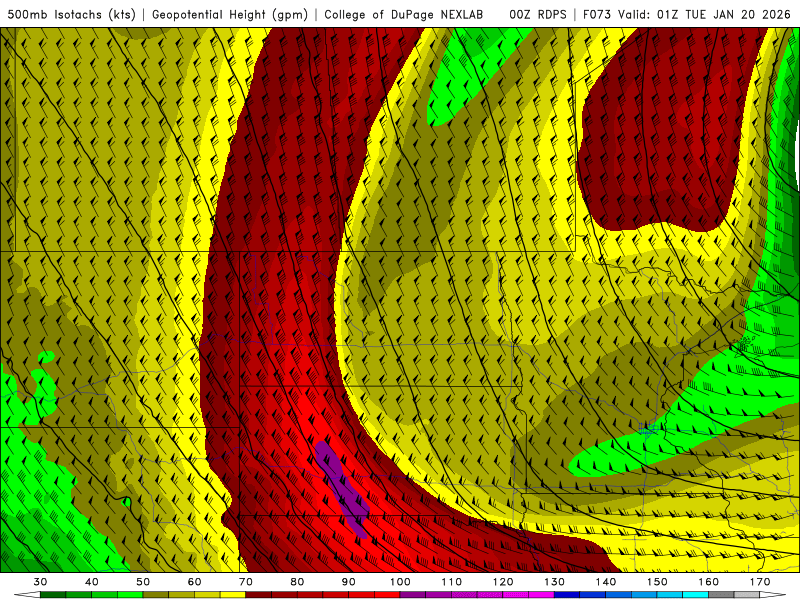The width and height of the screenshot is (800, 600).
Task: Select the dark green swatch below 30
Action: (x=53, y=594)
